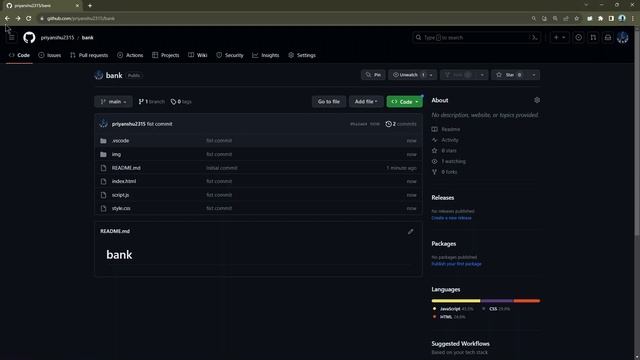This screenshot has width=640, height=360.
Task: Open the GitHub homepage logo
Action: pyautogui.click(x=29, y=38)
